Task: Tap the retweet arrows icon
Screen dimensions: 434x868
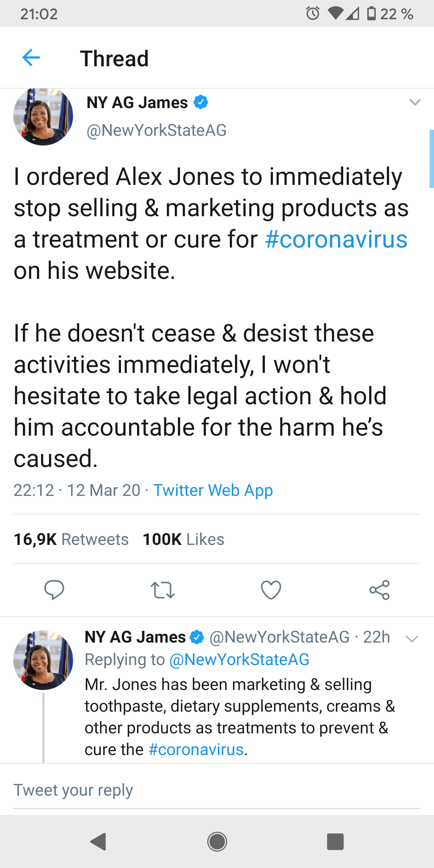Action: click(162, 590)
